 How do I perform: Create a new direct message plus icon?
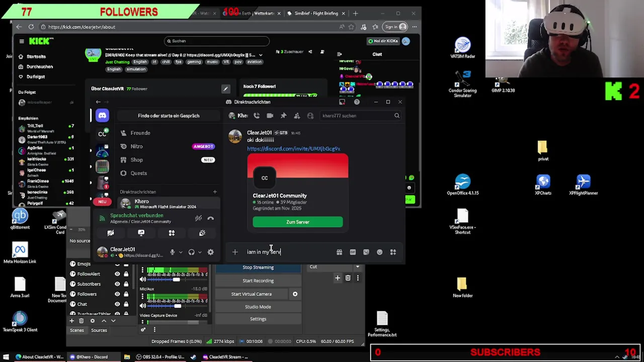(215, 192)
